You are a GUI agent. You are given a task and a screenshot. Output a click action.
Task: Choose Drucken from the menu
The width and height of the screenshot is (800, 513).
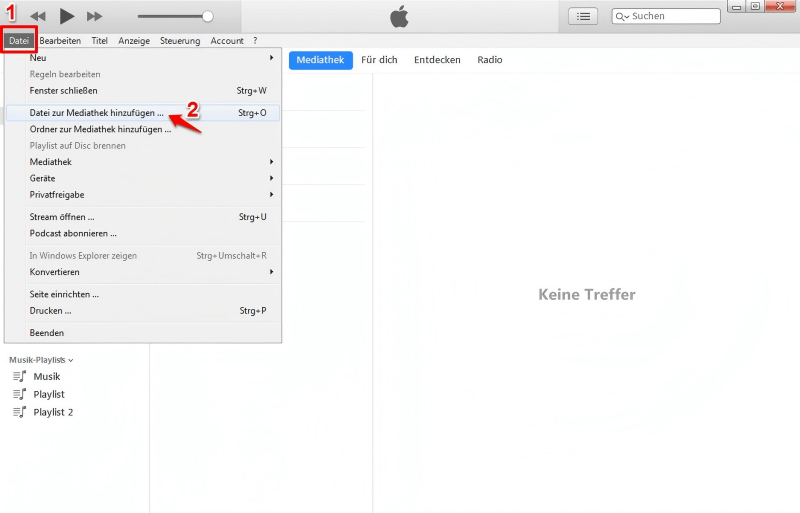[143, 311]
